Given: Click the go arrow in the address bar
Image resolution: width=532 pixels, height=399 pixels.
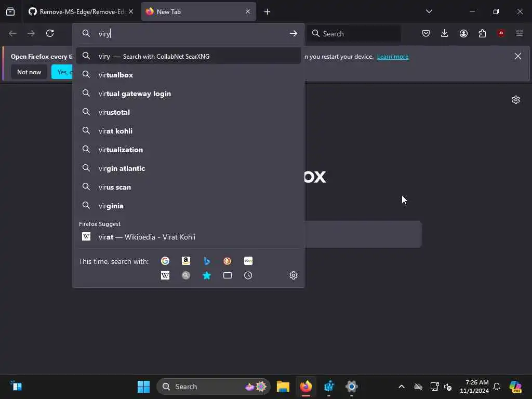Looking at the screenshot, I should pyautogui.click(x=294, y=34).
